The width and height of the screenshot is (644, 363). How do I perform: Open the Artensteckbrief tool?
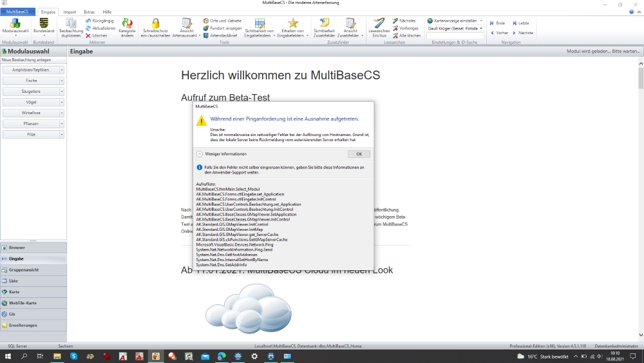[x=220, y=35]
